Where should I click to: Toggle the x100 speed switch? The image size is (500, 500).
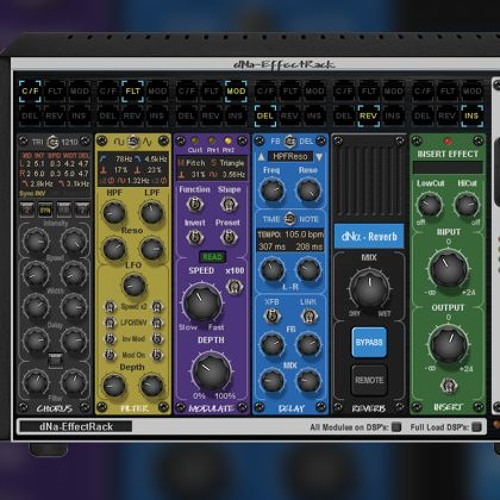pyautogui.click(x=235, y=286)
